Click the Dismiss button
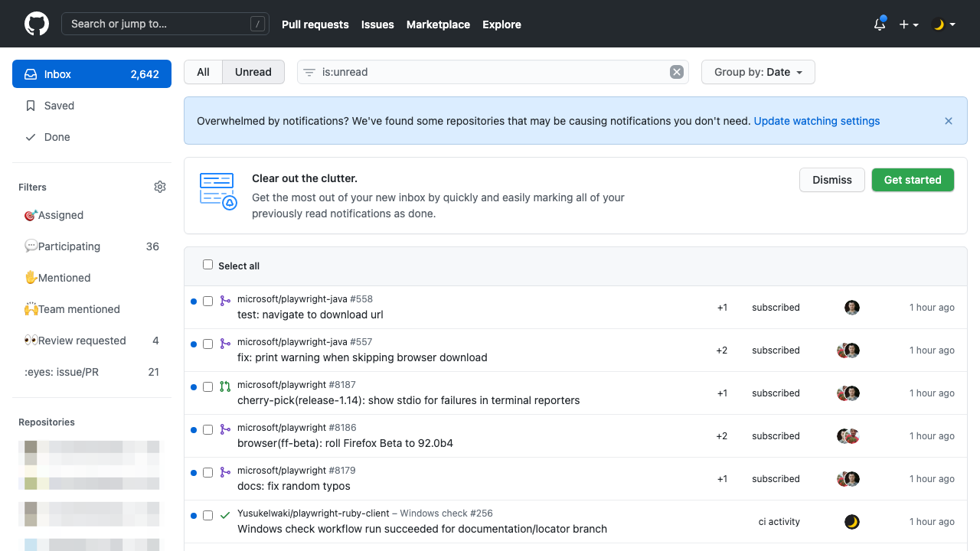Screen dimensions: 980x551 tap(832, 180)
